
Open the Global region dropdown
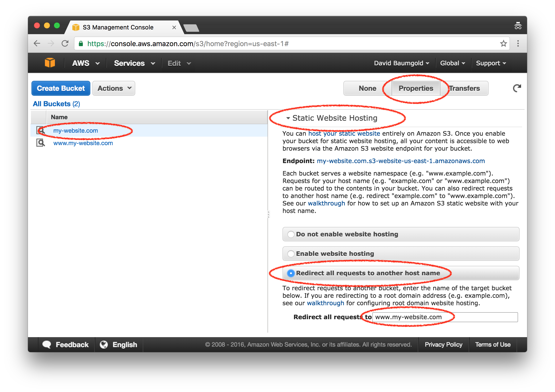[x=452, y=63]
